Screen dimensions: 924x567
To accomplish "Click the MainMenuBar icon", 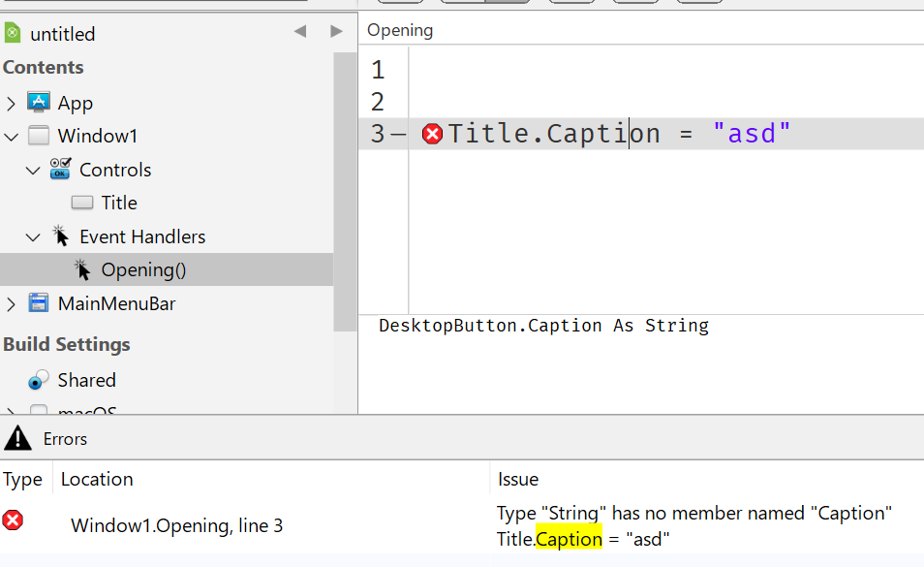I will (x=39, y=303).
